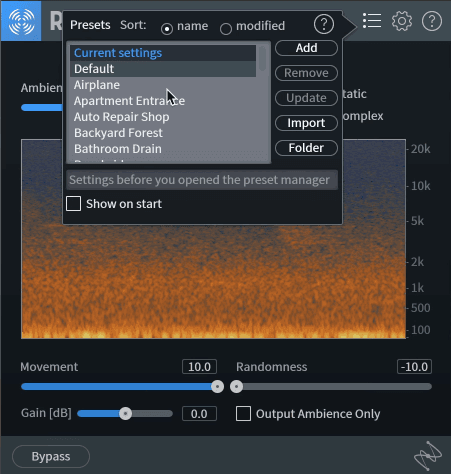The height and width of the screenshot is (474, 451).
Task: Open the settings gear icon
Action: point(402,21)
